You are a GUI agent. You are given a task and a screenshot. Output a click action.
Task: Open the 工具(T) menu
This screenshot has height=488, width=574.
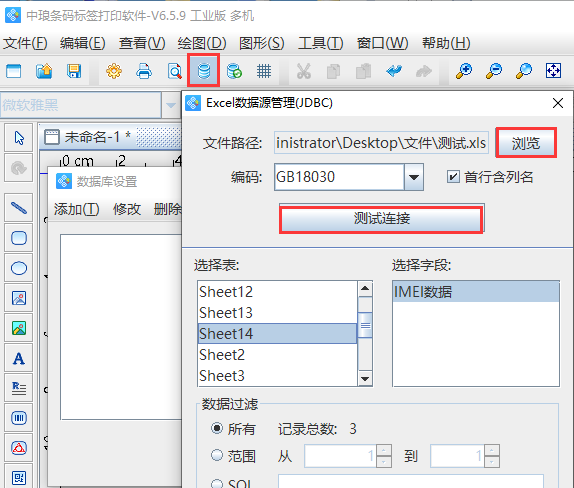click(320, 43)
